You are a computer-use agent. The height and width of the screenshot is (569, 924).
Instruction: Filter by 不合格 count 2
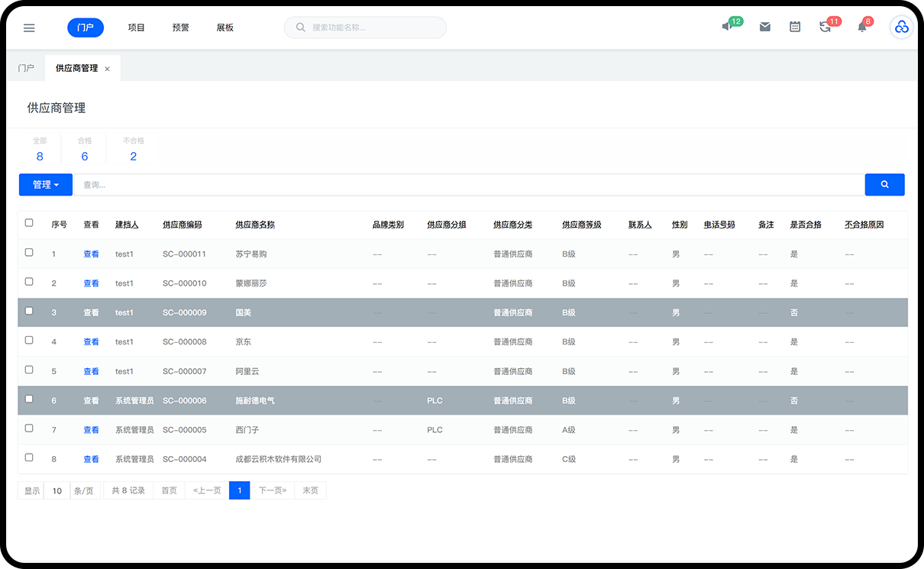(133, 156)
